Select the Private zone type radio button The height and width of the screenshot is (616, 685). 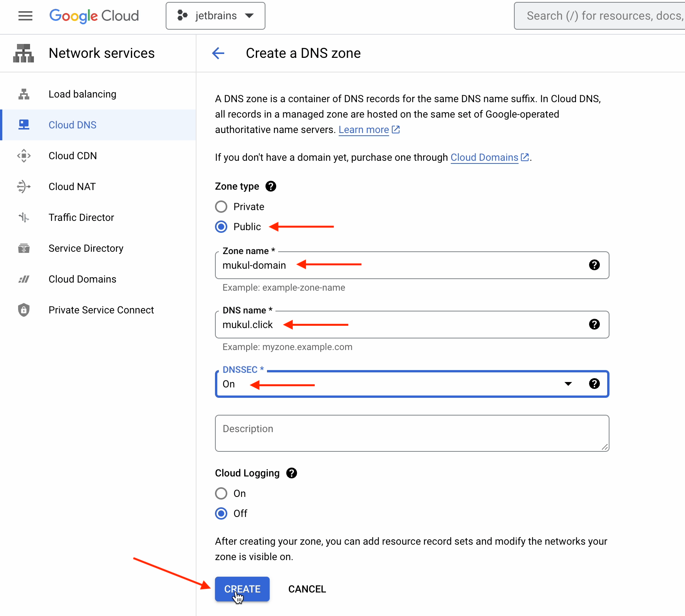[221, 207]
